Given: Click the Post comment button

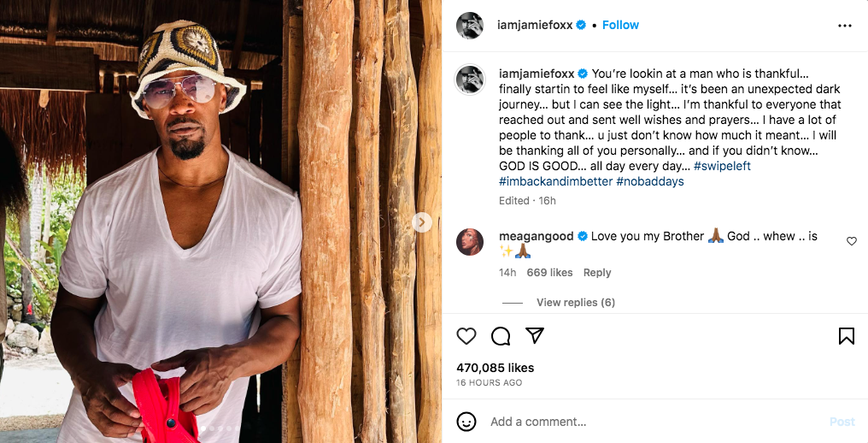Looking at the screenshot, I should point(842,422).
